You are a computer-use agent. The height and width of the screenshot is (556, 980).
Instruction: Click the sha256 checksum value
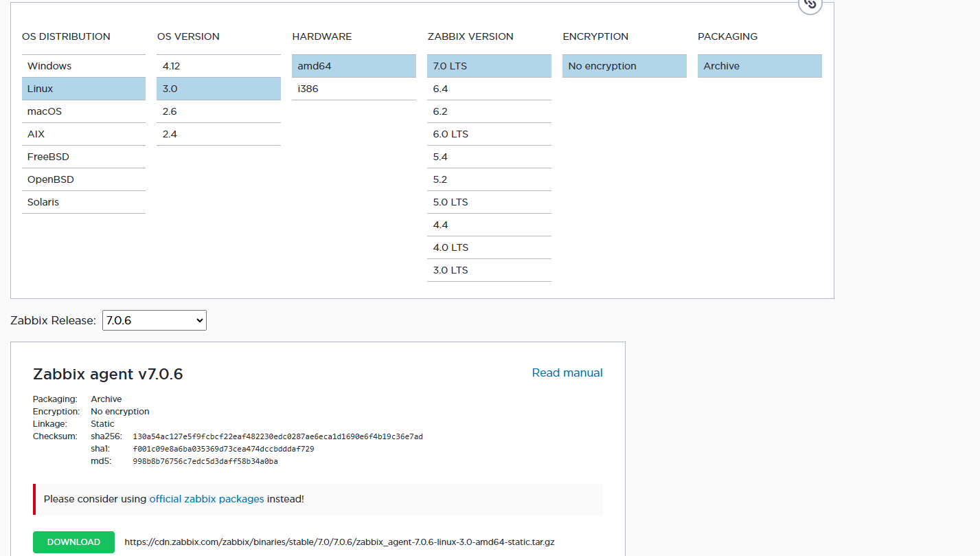point(277,436)
